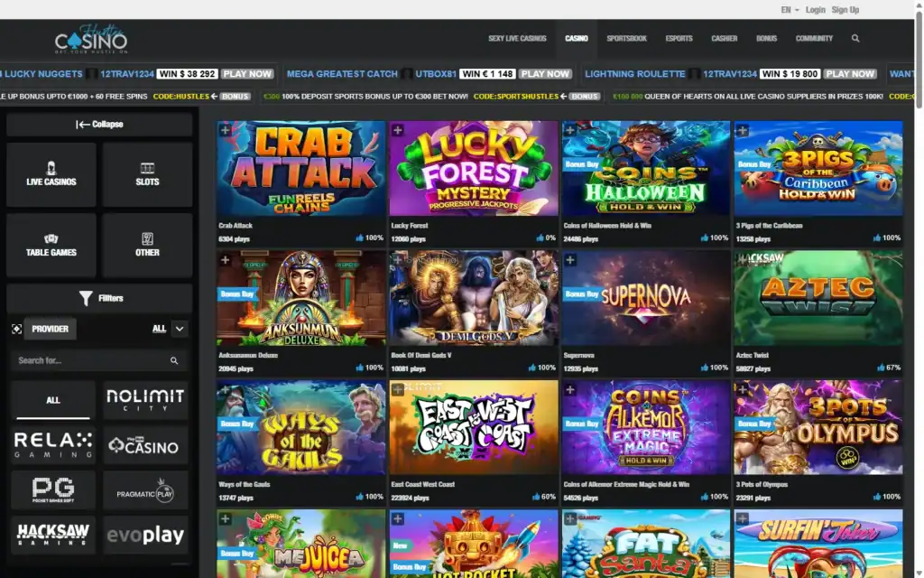Click thumbs-up rating on Crab Attack
The width and height of the screenshot is (924, 578).
pos(359,238)
